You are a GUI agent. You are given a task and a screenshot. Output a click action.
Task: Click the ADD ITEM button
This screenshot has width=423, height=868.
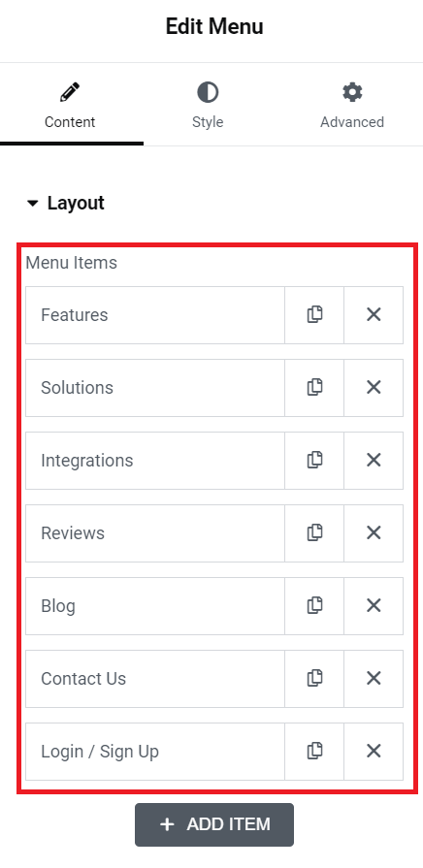pyautogui.click(x=214, y=824)
